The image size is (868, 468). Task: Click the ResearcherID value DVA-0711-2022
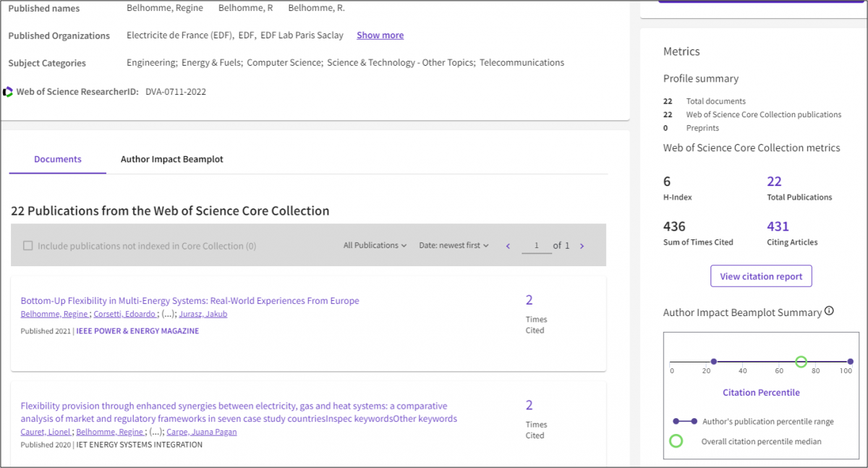tap(176, 92)
